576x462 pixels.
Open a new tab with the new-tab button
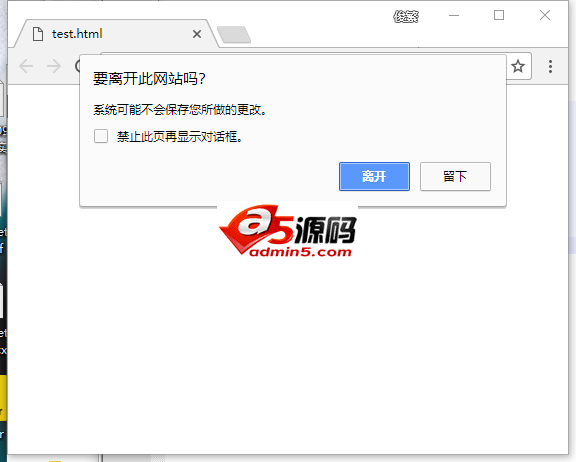234,35
